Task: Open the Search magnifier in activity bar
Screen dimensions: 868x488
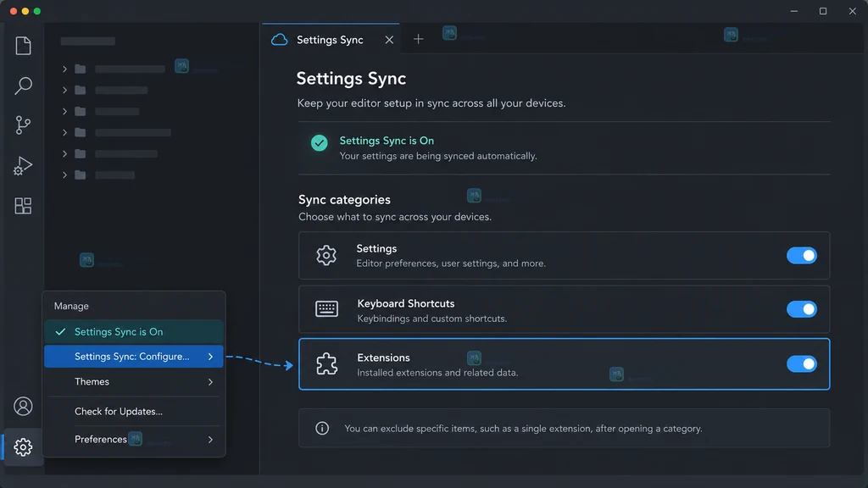Action: [x=23, y=86]
